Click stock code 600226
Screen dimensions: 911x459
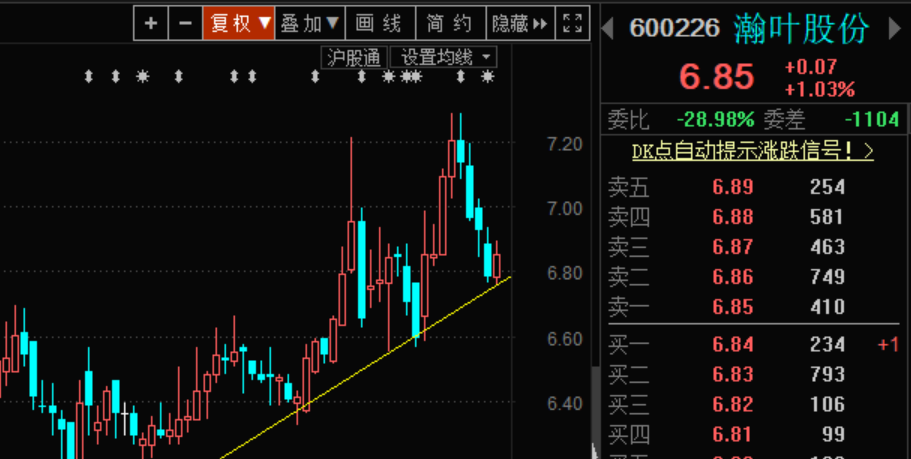(675, 28)
